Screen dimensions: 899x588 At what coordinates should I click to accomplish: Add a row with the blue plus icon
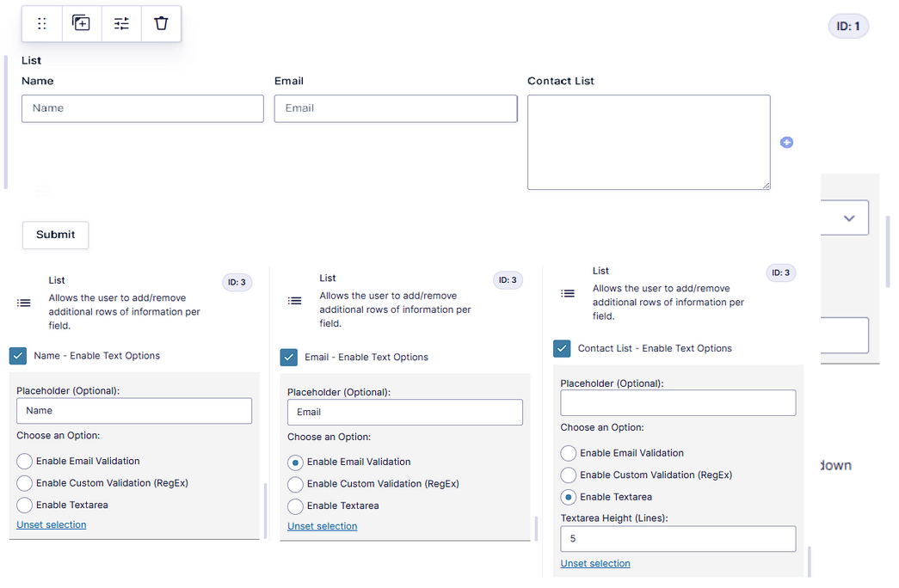[786, 142]
